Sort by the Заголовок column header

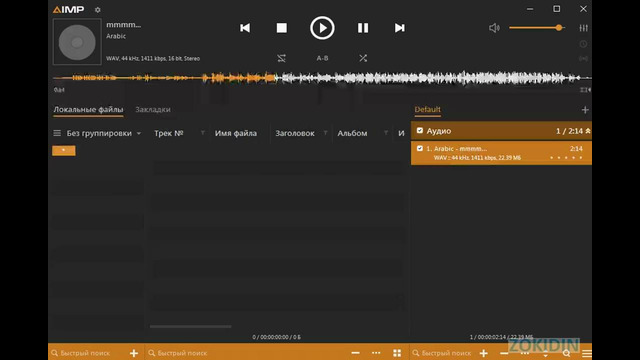tap(295, 133)
